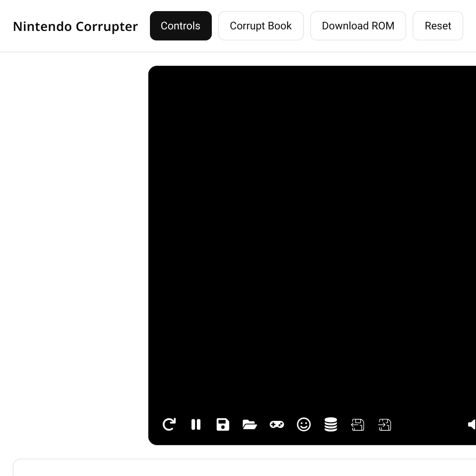Screen dimensions: 476x476
Task: Click the save state floppy icon
Action: pos(223,424)
